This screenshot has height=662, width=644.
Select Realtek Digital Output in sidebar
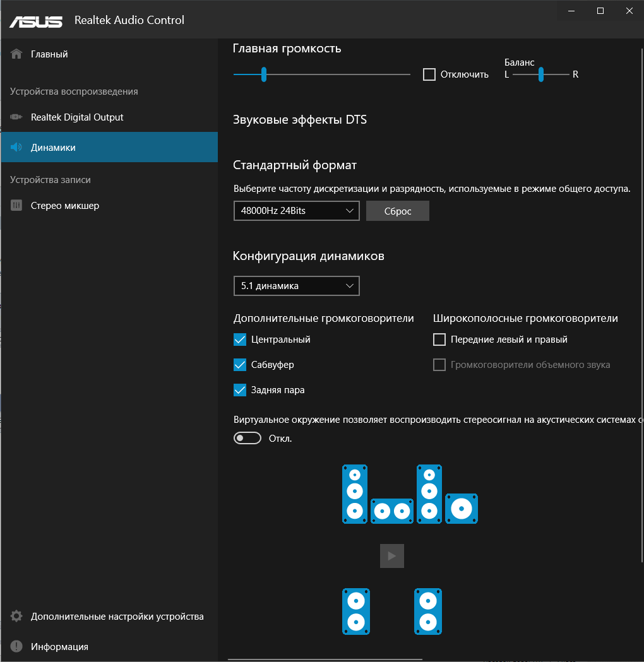tap(77, 117)
